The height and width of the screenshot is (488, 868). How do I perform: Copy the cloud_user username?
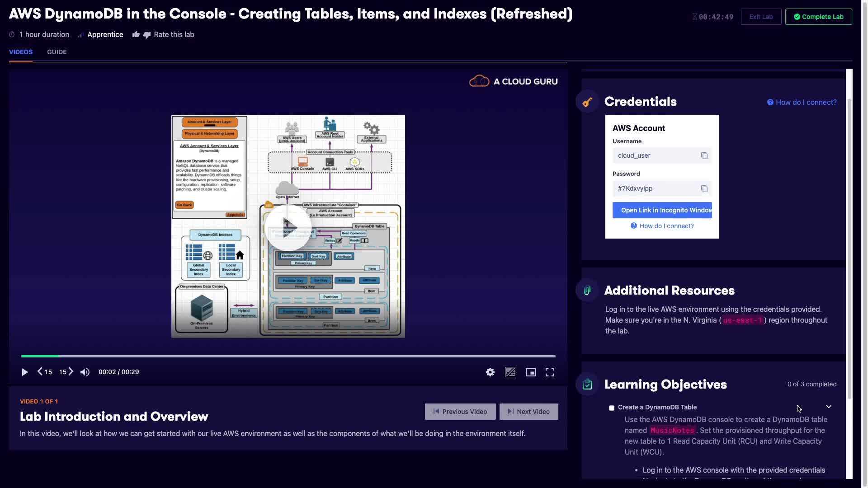pyautogui.click(x=704, y=155)
